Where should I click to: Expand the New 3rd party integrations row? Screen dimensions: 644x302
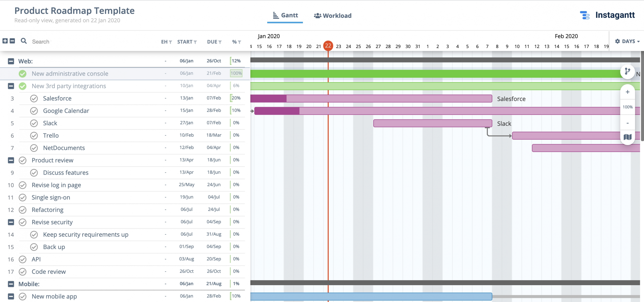pyautogui.click(x=11, y=86)
